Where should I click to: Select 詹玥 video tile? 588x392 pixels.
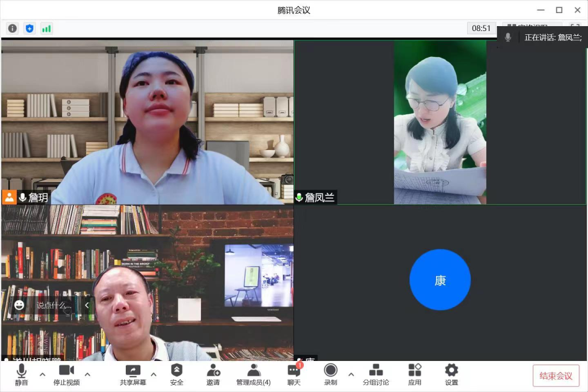pos(148,122)
